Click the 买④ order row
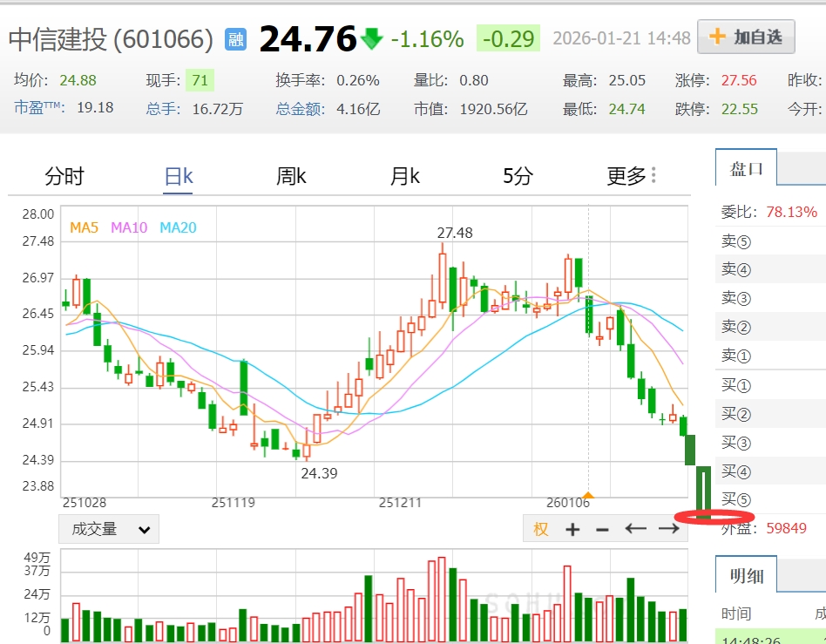 [771, 471]
